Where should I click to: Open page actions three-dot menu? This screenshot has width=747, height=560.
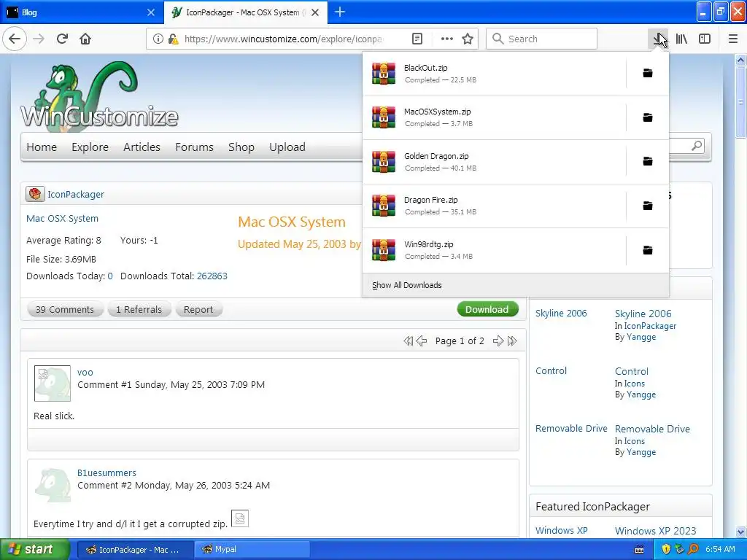(x=447, y=39)
